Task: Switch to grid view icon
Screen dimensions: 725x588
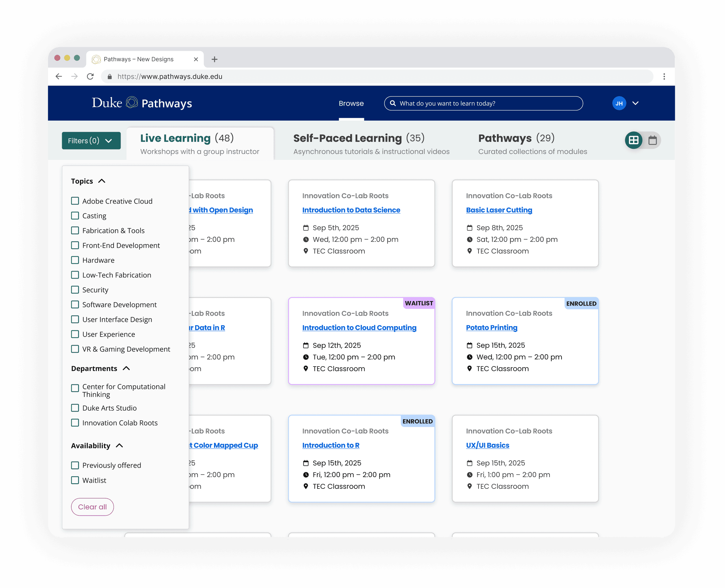Action: pyautogui.click(x=633, y=140)
